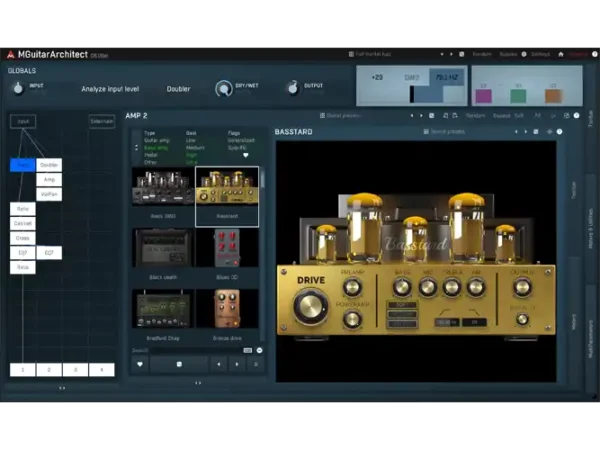Image resolution: width=600 pixels, height=450 pixels.
Task: Click Analyze input level button
Action: (110, 89)
